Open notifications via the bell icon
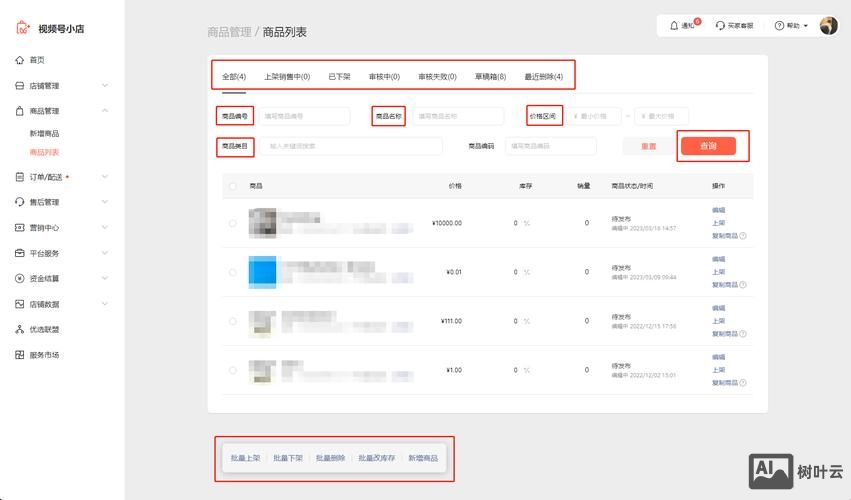Screen dimensions: 851x500 point(674,26)
